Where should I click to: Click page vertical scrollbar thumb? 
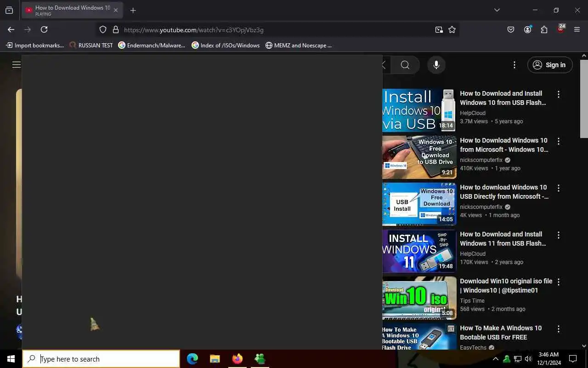pos(584,98)
